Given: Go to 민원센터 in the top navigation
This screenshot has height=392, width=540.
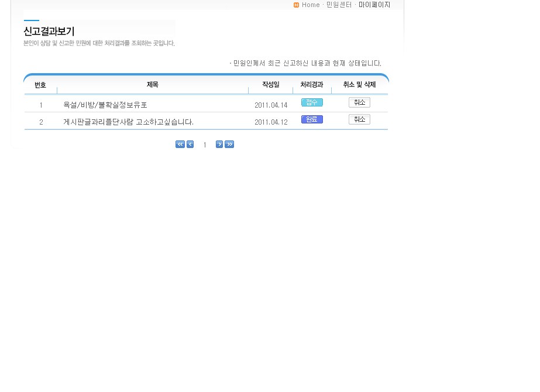Looking at the screenshot, I should pyautogui.click(x=339, y=5).
